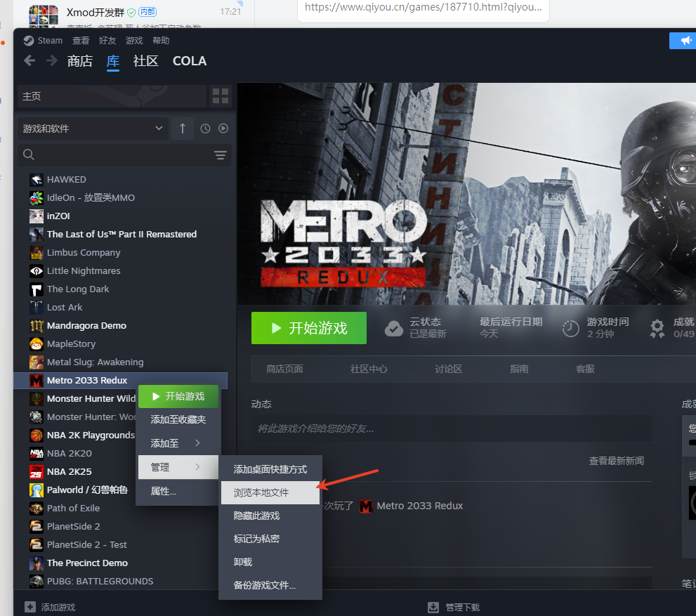Go forward with the right arrow
Screen dimensions: 696x616
(52, 60)
